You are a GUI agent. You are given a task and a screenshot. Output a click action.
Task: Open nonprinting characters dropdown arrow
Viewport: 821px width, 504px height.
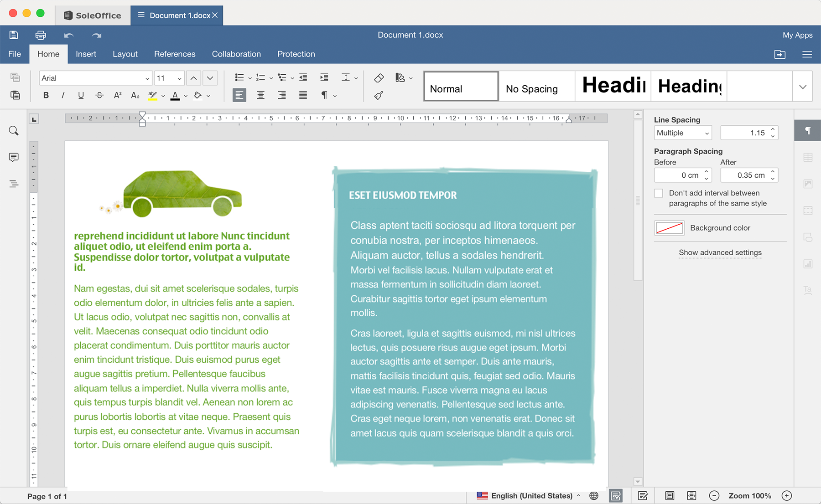pyautogui.click(x=335, y=96)
